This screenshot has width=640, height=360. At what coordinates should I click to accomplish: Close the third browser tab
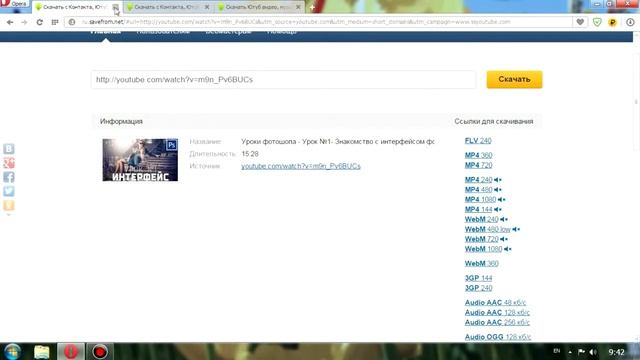click(298, 7)
